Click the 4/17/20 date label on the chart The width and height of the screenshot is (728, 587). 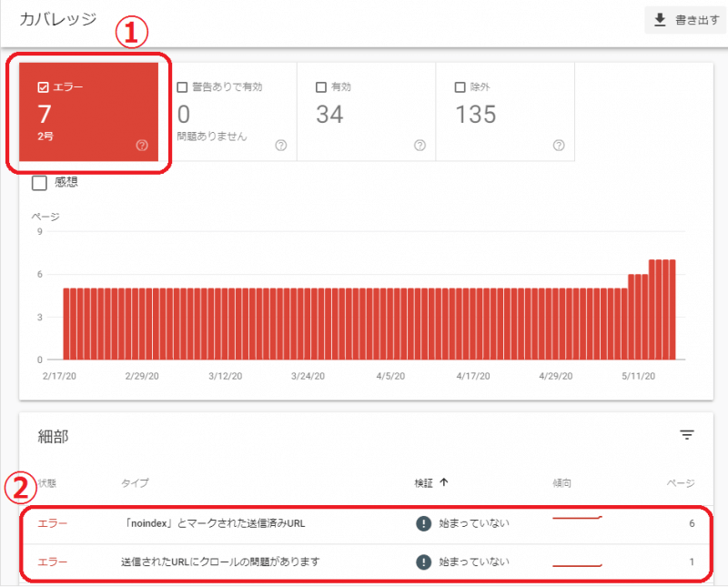473,376
